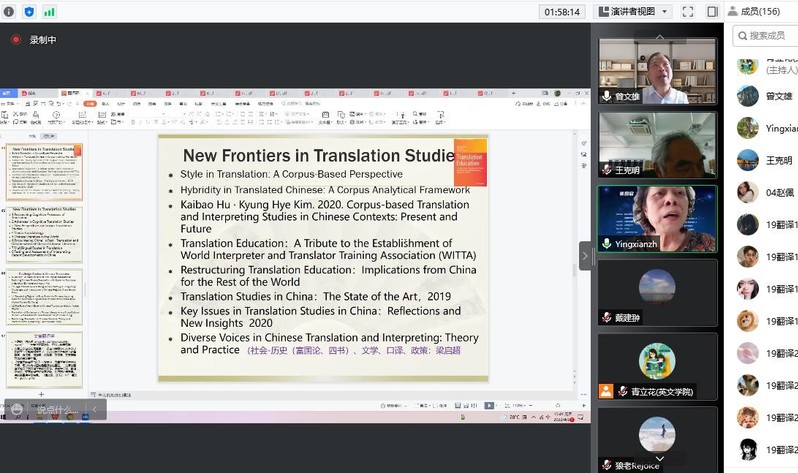Select first slide thumbnail New Frontiers

point(44,172)
